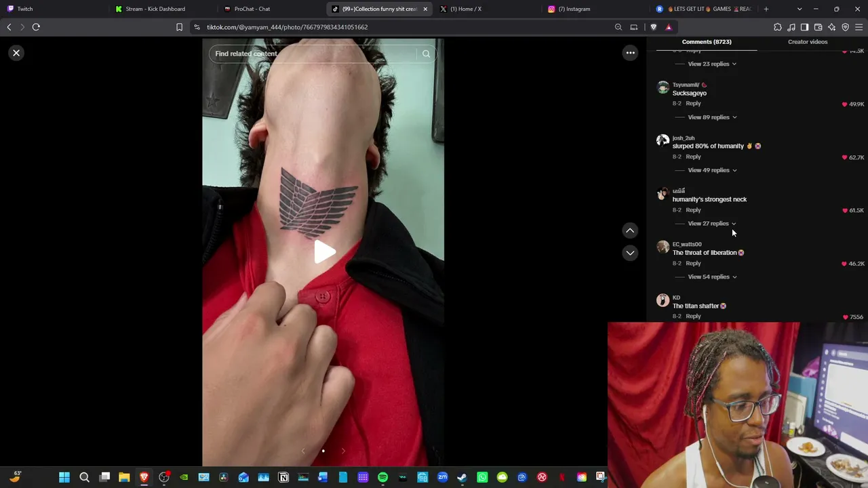
Task: Open a new browser tab
Action: pos(766,9)
